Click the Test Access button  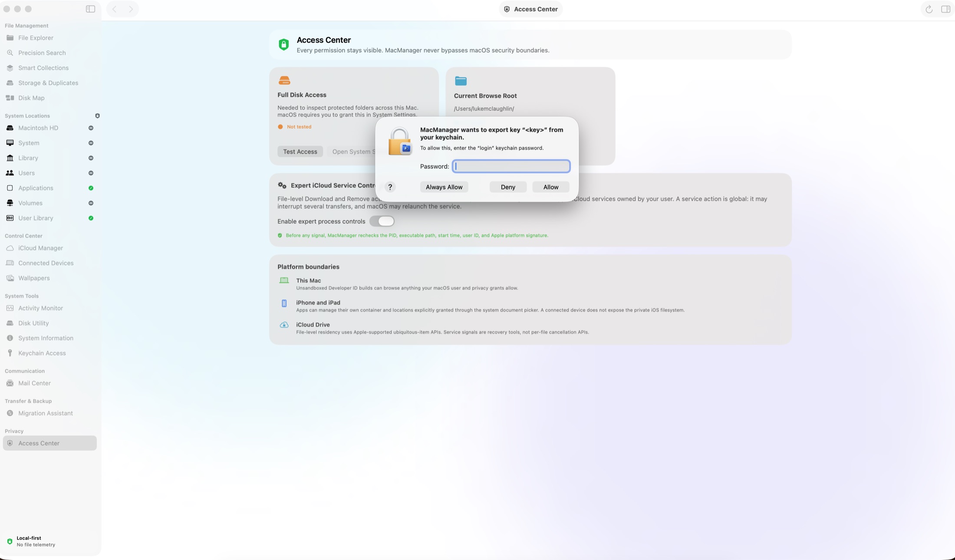tap(300, 152)
